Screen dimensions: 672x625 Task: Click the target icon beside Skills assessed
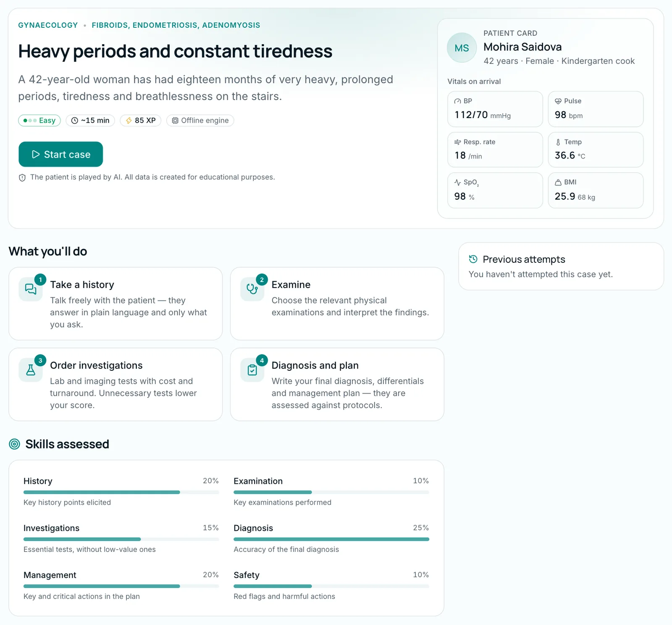(15, 444)
